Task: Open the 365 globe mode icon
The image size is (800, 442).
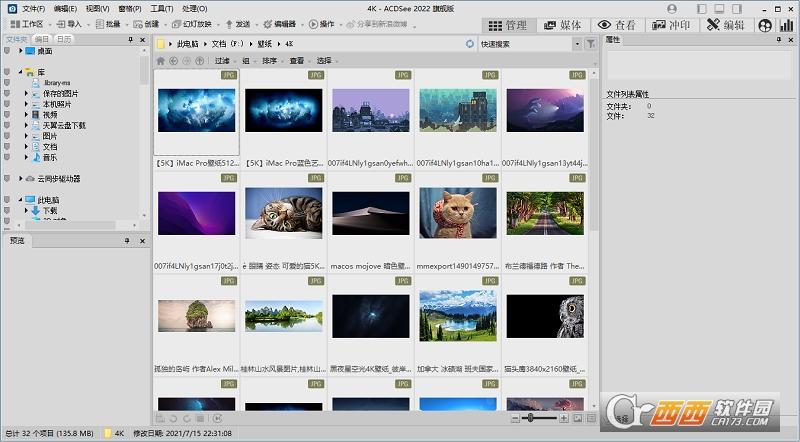Action: coord(765,25)
